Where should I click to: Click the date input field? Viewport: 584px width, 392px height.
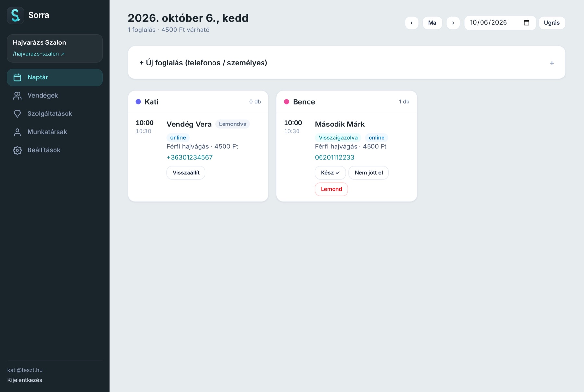click(x=500, y=23)
